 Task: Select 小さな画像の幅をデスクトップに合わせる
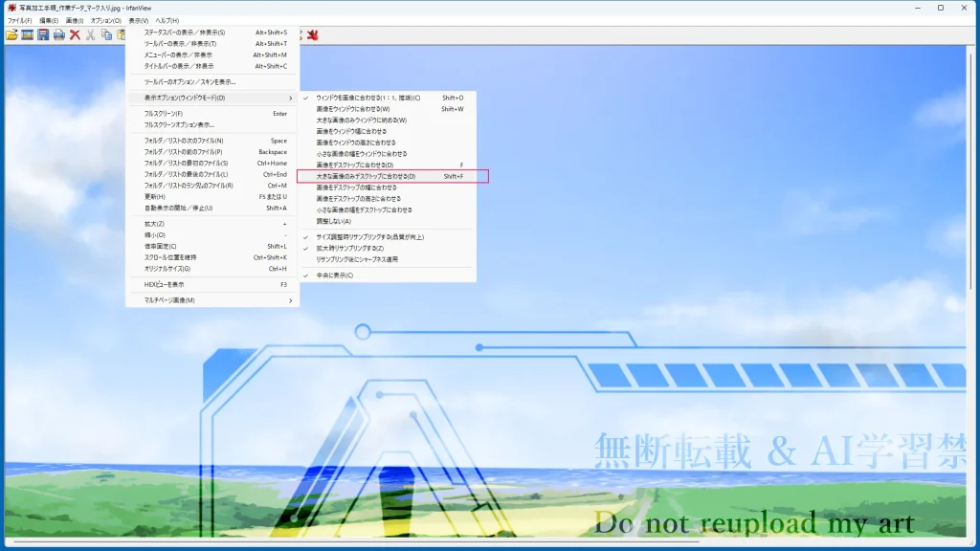pos(387,209)
